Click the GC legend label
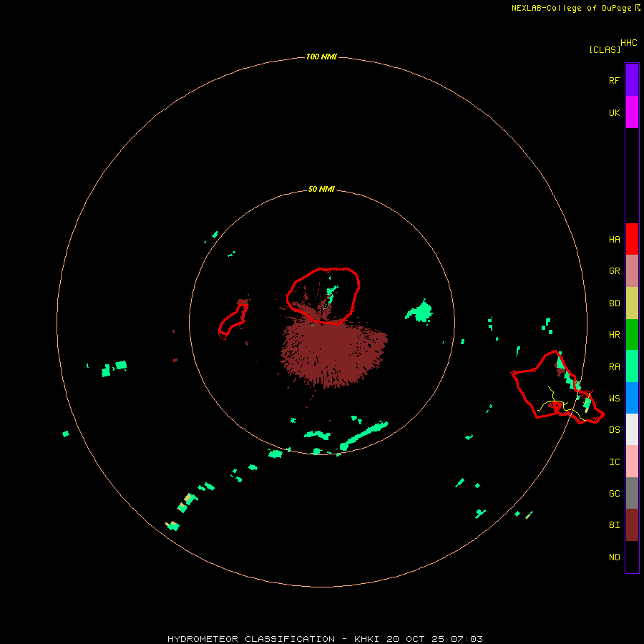Screen dimensions: 644x644 (614, 493)
